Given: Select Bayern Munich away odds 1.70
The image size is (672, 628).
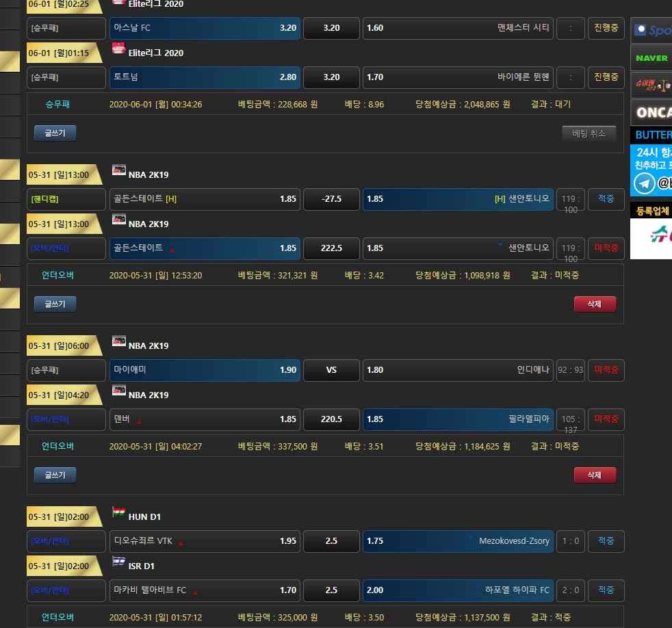Looking at the screenshot, I should coord(458,77).
